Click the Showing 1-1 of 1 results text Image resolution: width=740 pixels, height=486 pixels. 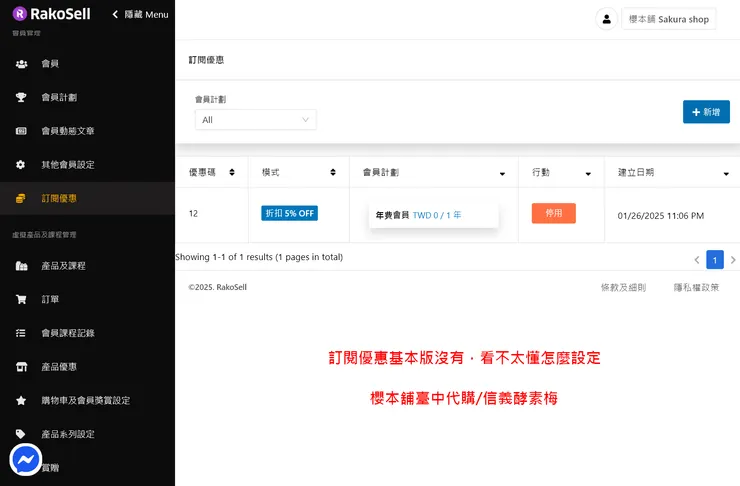tap(259, 257)
